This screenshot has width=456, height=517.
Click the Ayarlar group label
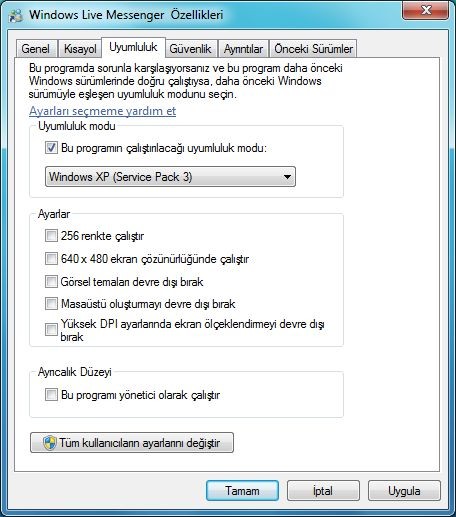pos(54,214)
